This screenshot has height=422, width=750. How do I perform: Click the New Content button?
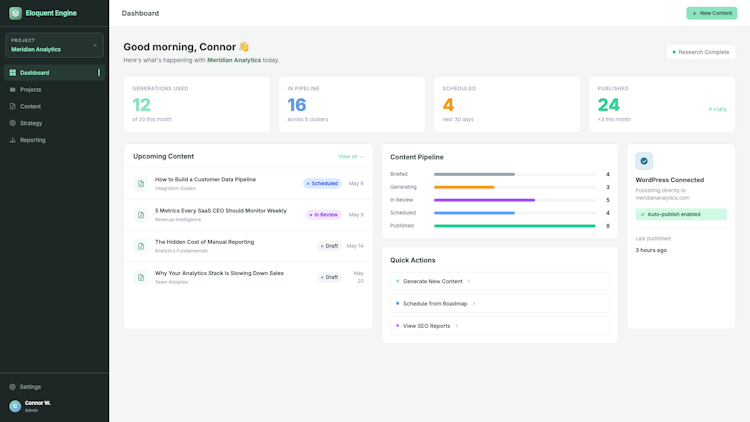coord(712,13)
